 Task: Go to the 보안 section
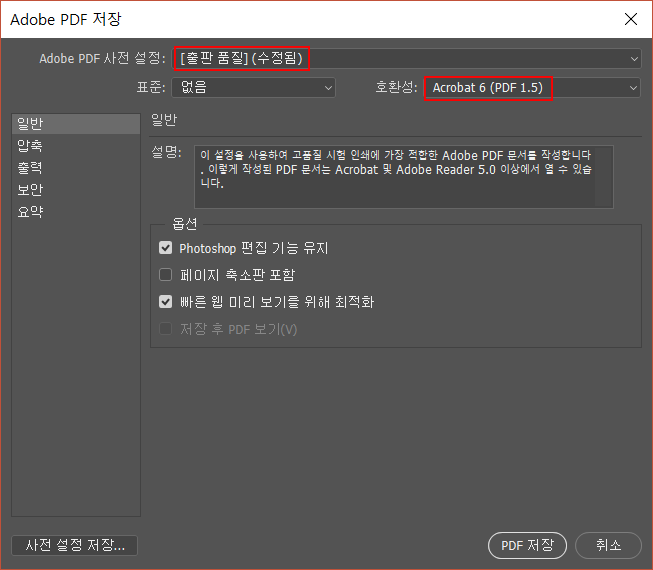click(76, 190)
